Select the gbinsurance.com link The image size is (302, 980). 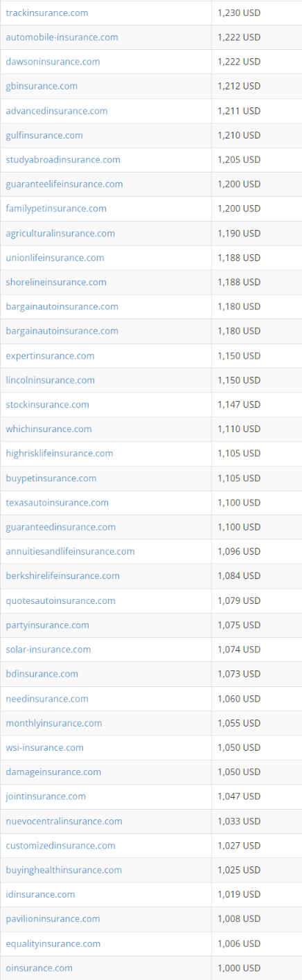coord(42,86)
